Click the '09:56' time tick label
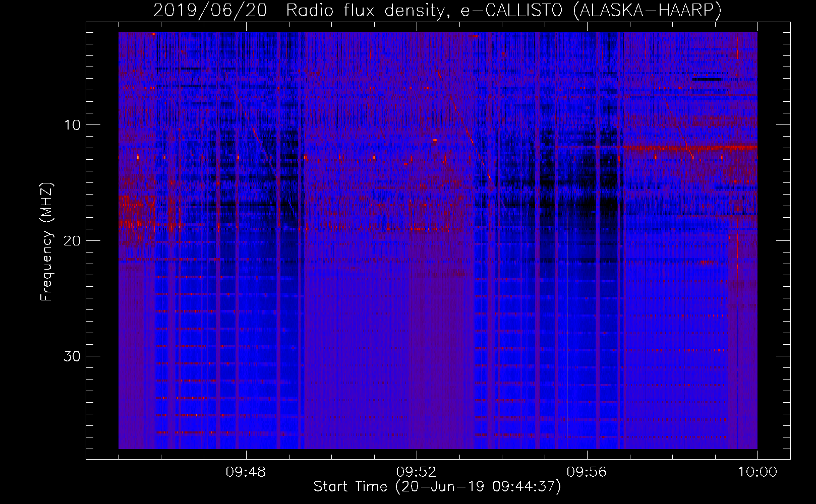This screenshot has height=504, width=816. (x=587, y=472)
